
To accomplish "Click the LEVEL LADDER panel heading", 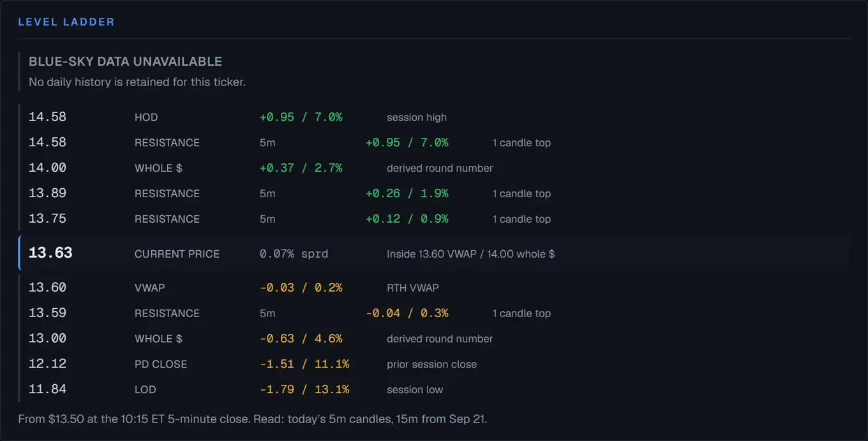I will (x=66, y=22).
